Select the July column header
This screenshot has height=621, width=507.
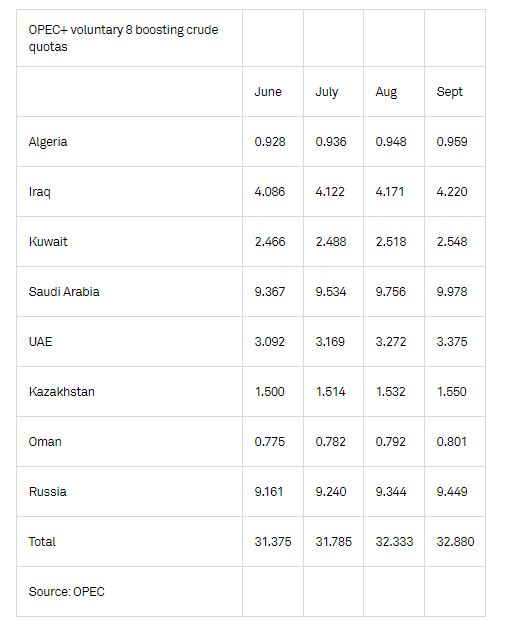click(327, 92)
